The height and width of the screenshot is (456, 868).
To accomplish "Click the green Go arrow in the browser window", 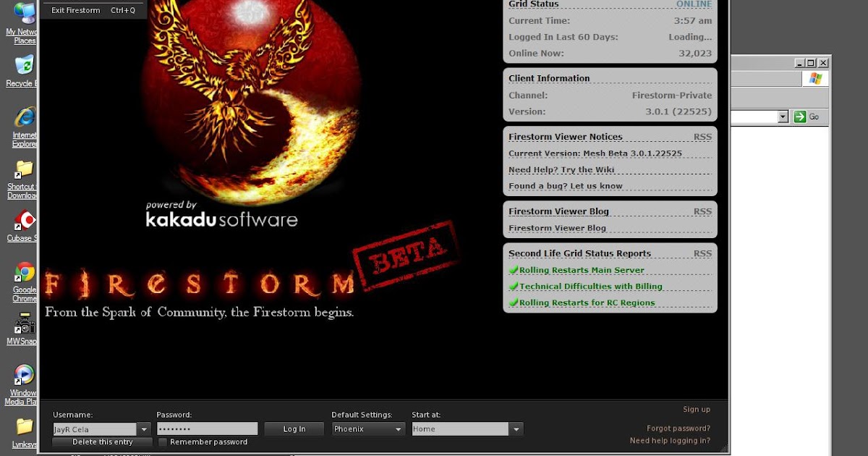I will pyautogui.click(x=799, y=117).
